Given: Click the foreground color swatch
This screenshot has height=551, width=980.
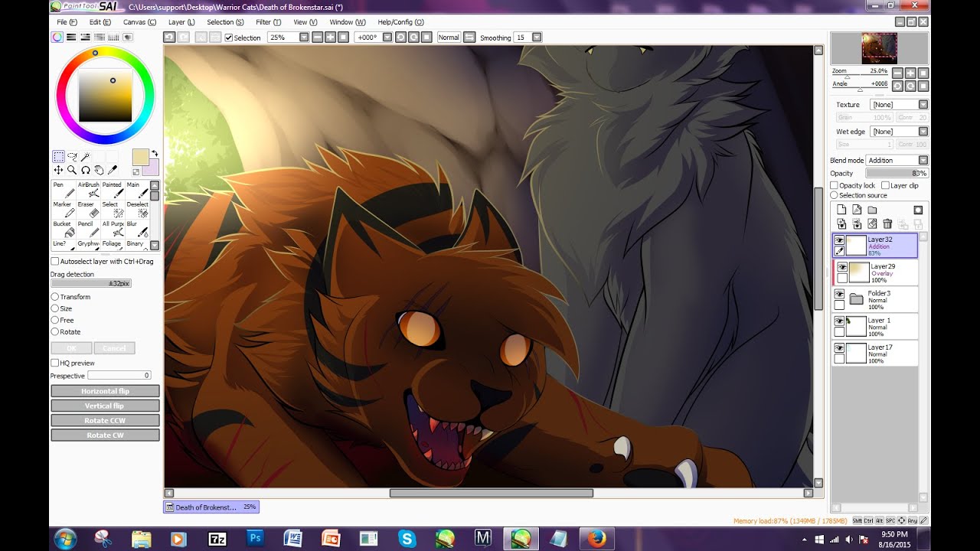Looking at the screenshot, I should pos(140,157).
